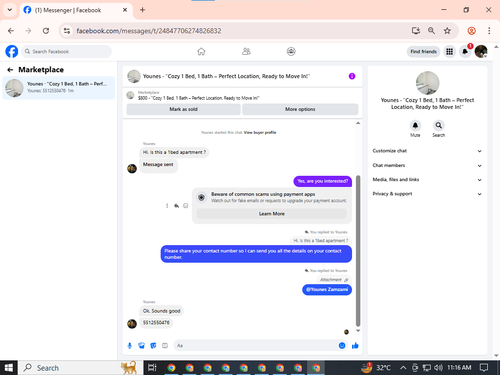The image size is (500, 375).
Task: Open the Younes conversation in Marketplace list
Action: coord(59,88)
